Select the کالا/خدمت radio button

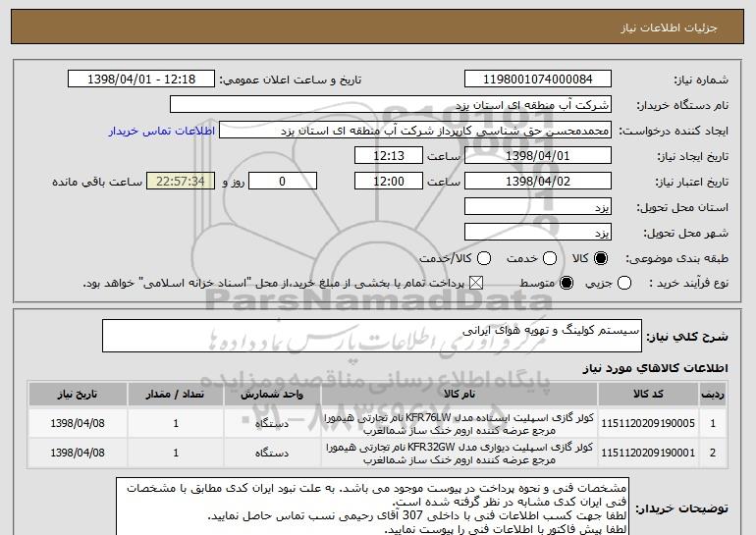(x=484, y=259)
